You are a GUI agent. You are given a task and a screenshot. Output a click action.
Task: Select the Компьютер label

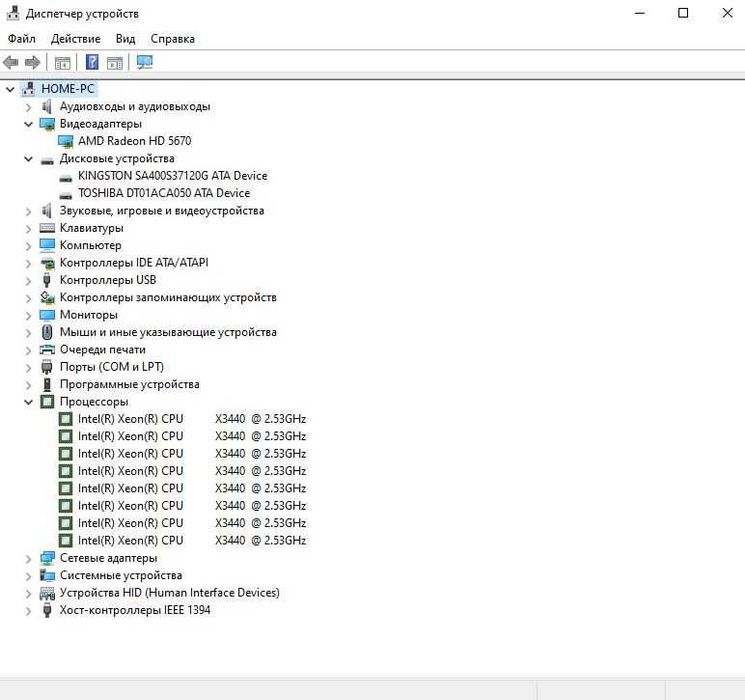pos(90,245)
